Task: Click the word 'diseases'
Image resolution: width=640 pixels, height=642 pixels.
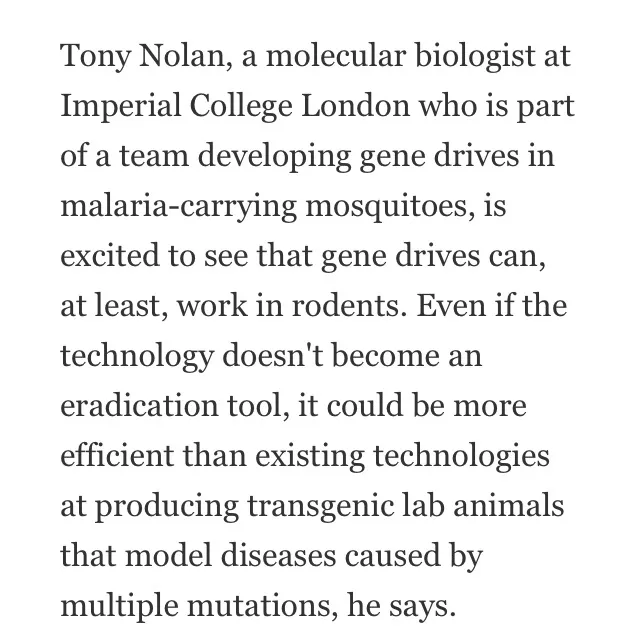Action: click(278, 555)
